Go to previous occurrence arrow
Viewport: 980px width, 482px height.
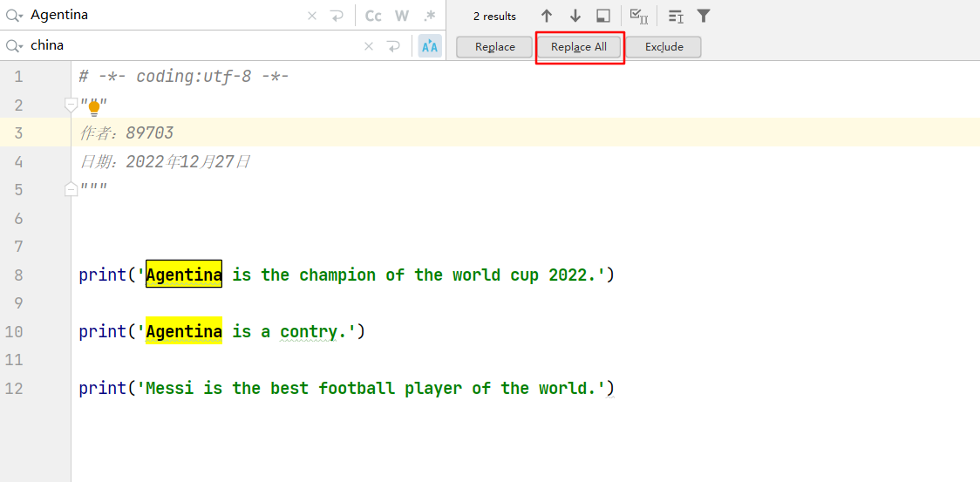point(547,16)
